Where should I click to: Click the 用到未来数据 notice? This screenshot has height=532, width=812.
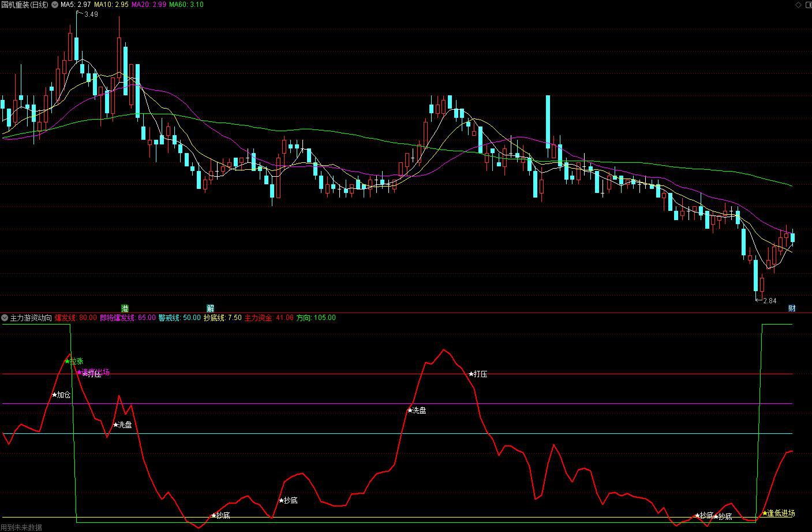pyautogui.click(x=21, y=527)
